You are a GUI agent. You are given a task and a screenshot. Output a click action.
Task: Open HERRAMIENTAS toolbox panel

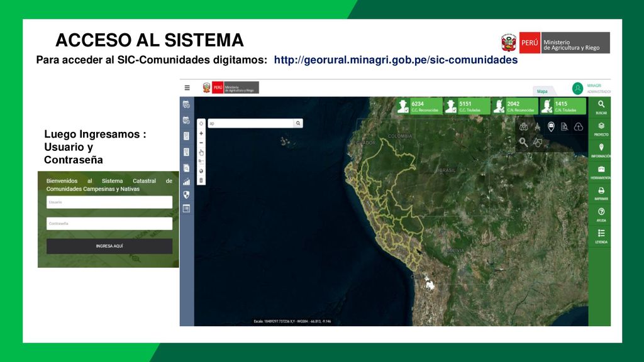(x=601, y=172)
